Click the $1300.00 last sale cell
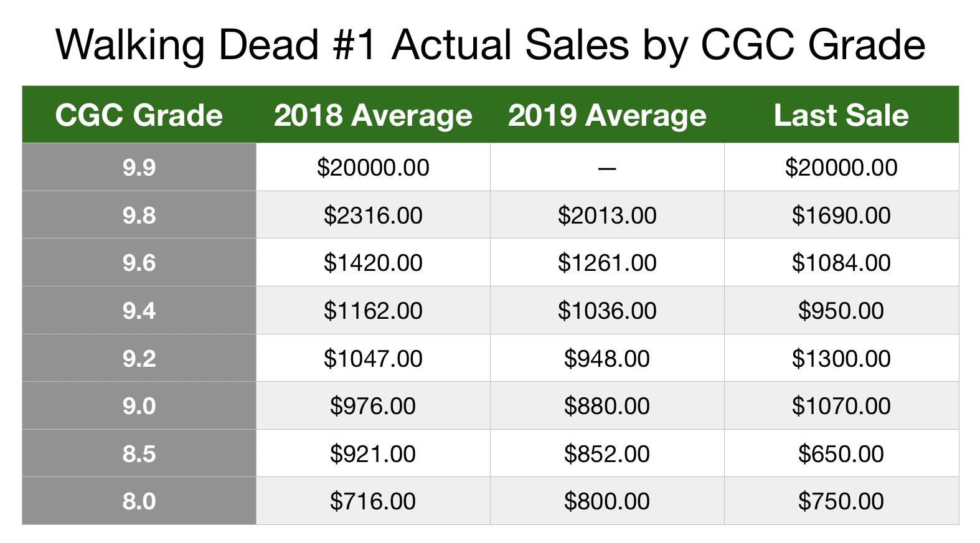Screen dimensions: 980x543 841,359
